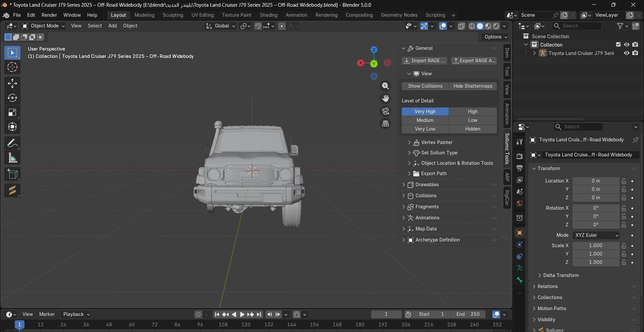This screenshot has height=332, width=644.
Task: Set level of detail to Hidden
Action: tap(473, 129)
